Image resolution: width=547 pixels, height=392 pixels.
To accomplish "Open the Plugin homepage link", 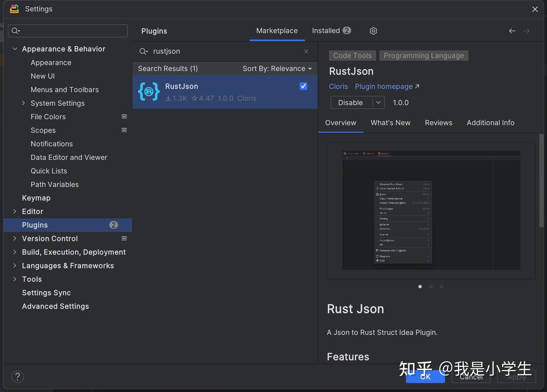I will (x=383, y=87).
